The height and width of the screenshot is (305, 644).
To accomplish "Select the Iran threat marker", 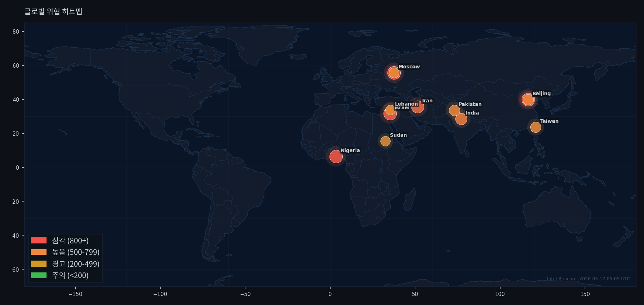I will [x=418, y=107].
